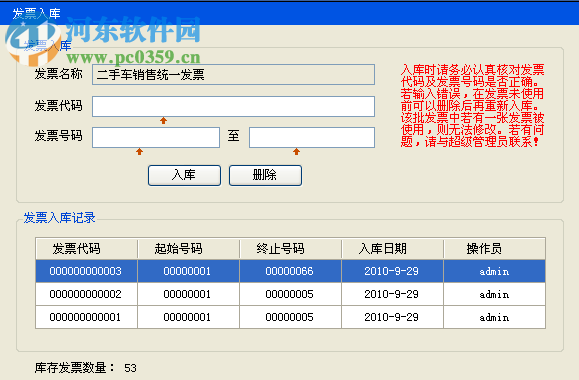This screenshot has width=579, height=380.
Task: Click start number cell in row 000000000001
Action: coord(188,317)
